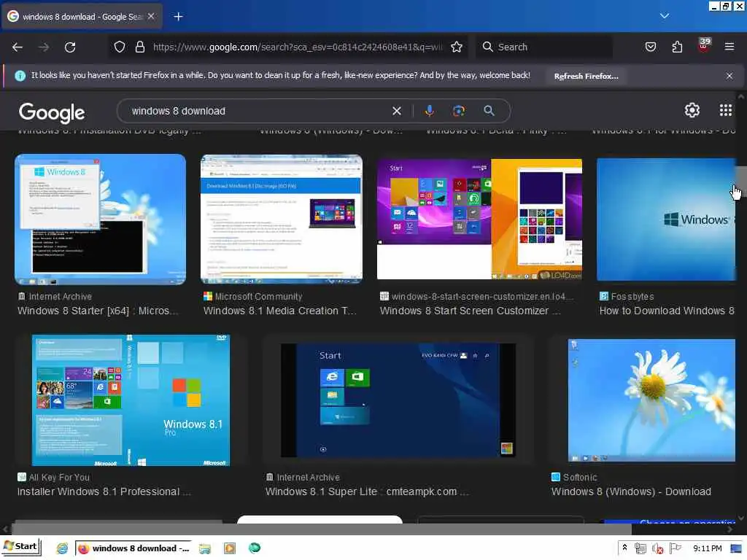Open the Windows Start button
The height and width of the screenshot is (560, 747).
pos(20,547)
